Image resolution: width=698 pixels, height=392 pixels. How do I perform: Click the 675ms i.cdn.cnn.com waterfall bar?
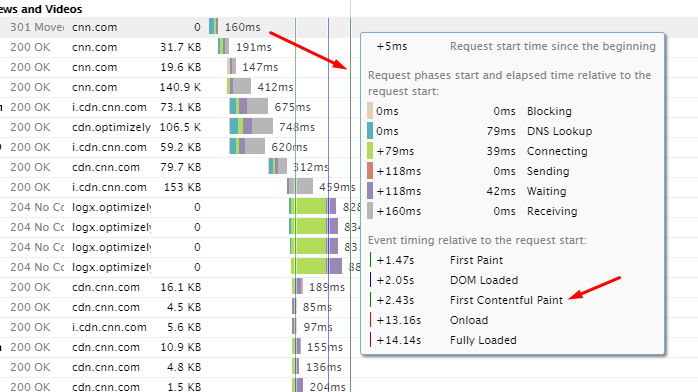pos(248,107)
